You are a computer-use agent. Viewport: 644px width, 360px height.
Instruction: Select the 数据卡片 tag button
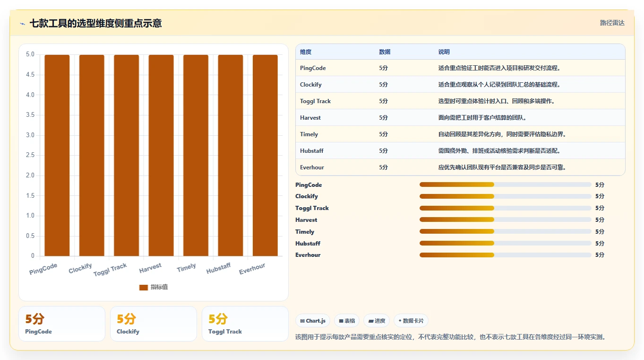(411, 321)
